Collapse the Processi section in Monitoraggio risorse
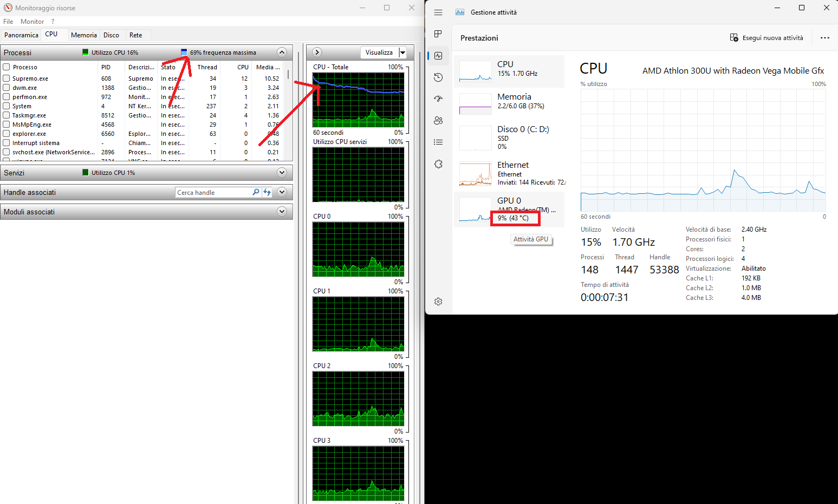 pyautogui.click(x=282, y=52)
